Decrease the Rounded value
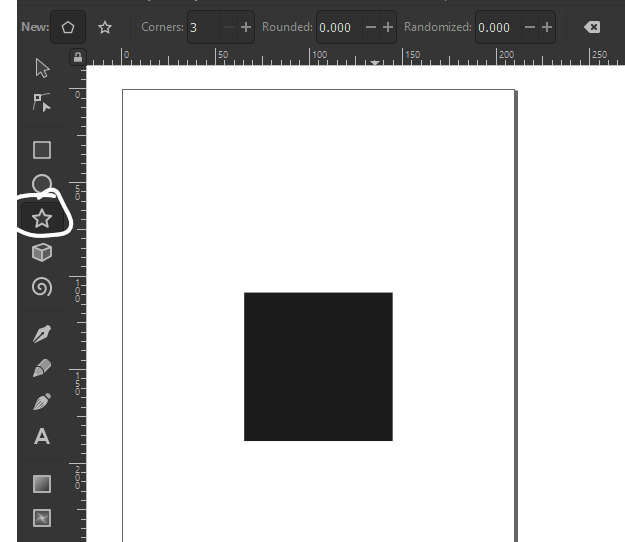 [x=371, y=27]
